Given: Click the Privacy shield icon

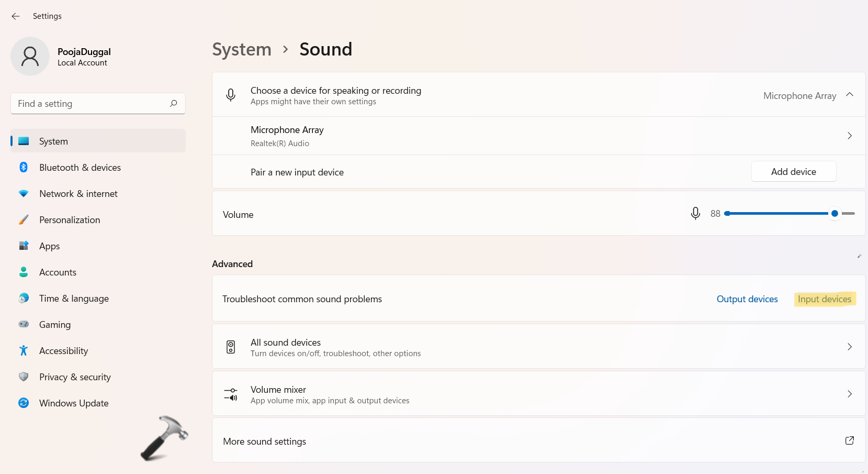Looking at the screenshot, I should [24, 377].
